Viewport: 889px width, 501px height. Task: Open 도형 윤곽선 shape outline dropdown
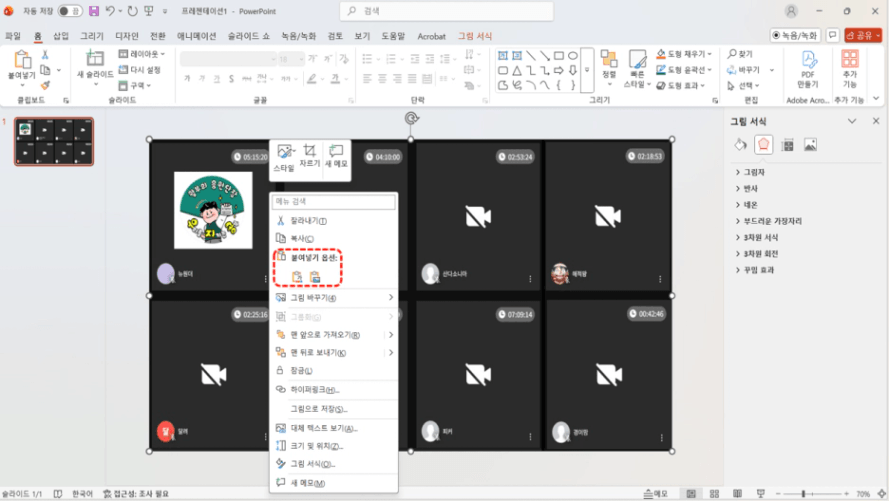pyautogui.click(x=684, y=70)
